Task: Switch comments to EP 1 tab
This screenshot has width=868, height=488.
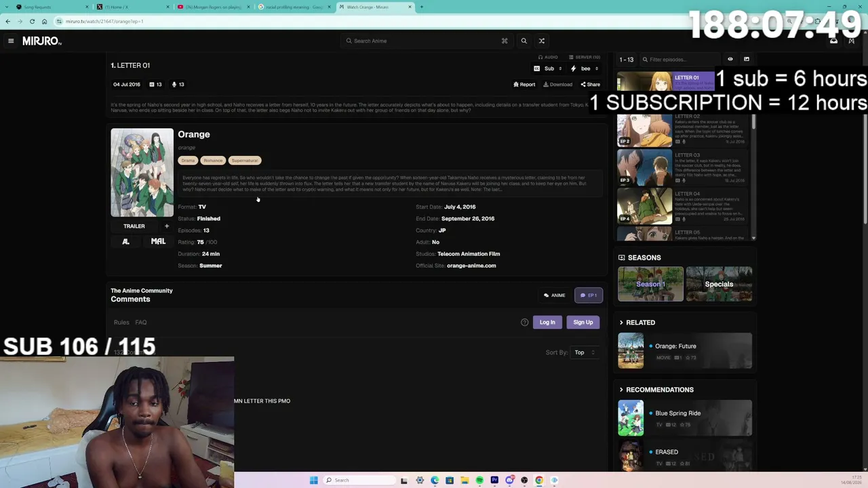Action: point(589,296)
